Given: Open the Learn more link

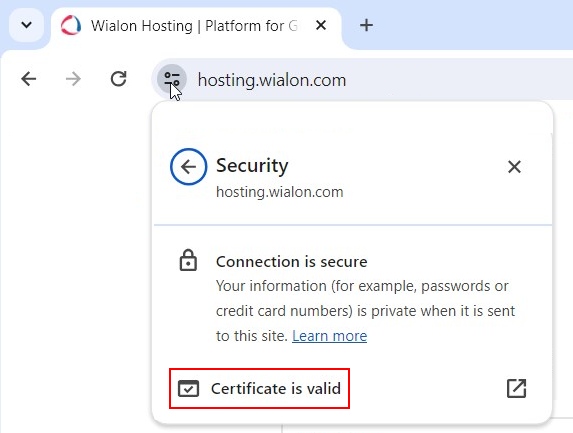Looking at the screenshot, I should (x=330, y=336).
